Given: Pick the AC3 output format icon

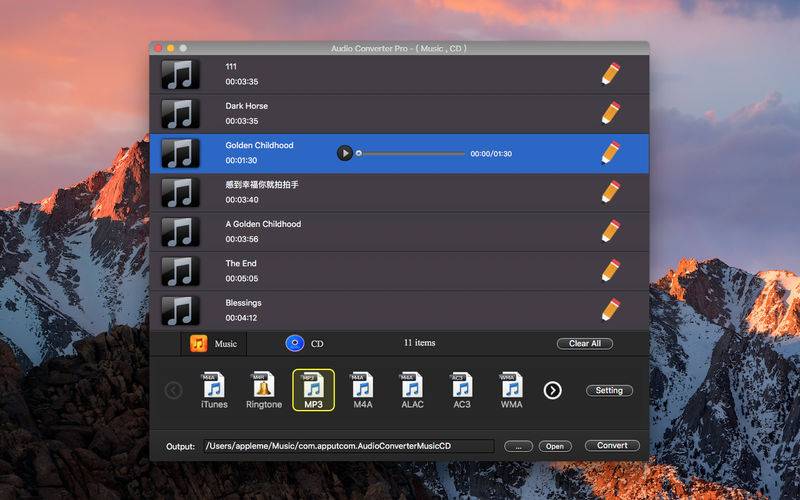Looking at the screenshot, I should (462, 390).
